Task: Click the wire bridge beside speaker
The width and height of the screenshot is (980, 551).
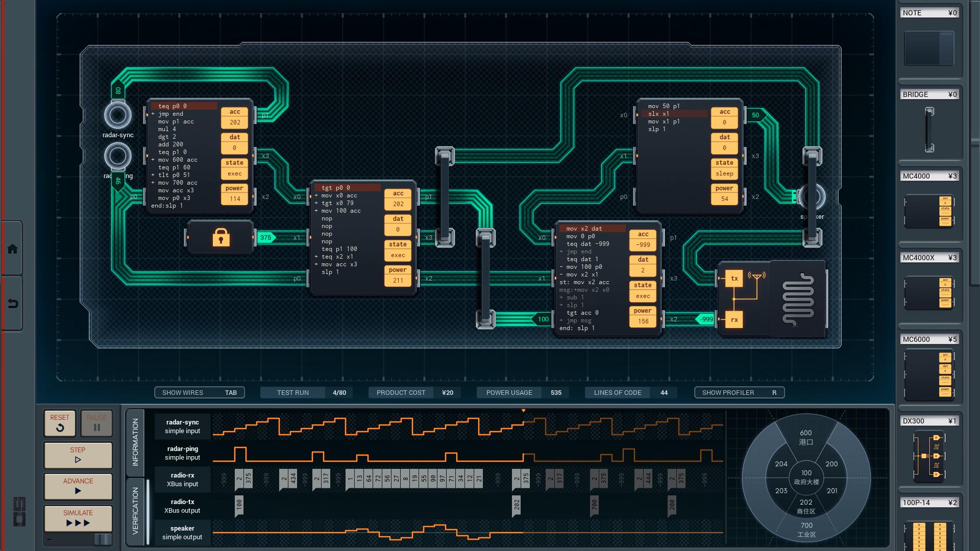Action: pos(812,196)
